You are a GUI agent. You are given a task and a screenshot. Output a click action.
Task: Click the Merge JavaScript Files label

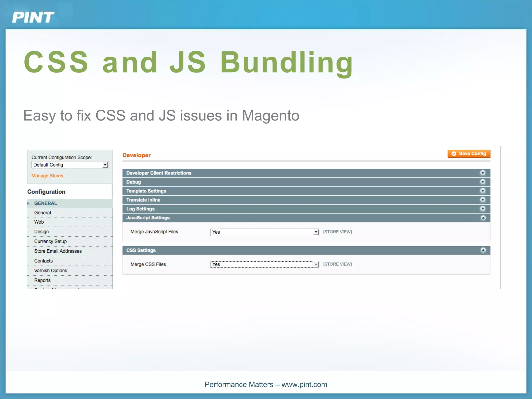point(154,232)
